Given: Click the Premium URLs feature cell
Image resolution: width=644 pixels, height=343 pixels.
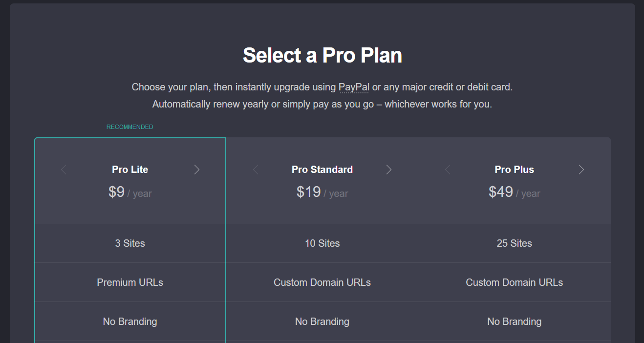Looking at the screenshot, I should coord(130,282).
